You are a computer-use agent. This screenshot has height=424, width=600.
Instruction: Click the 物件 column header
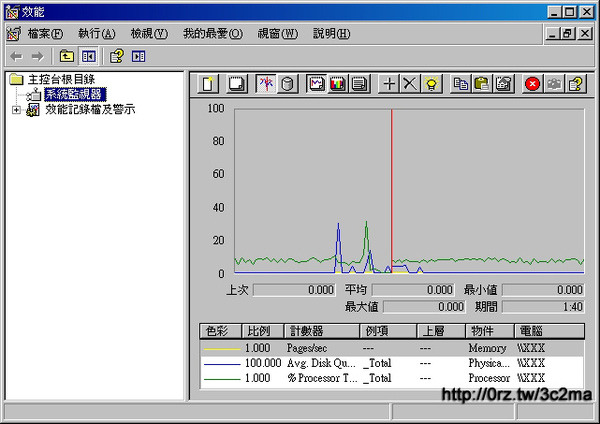[x=490, y=331]
